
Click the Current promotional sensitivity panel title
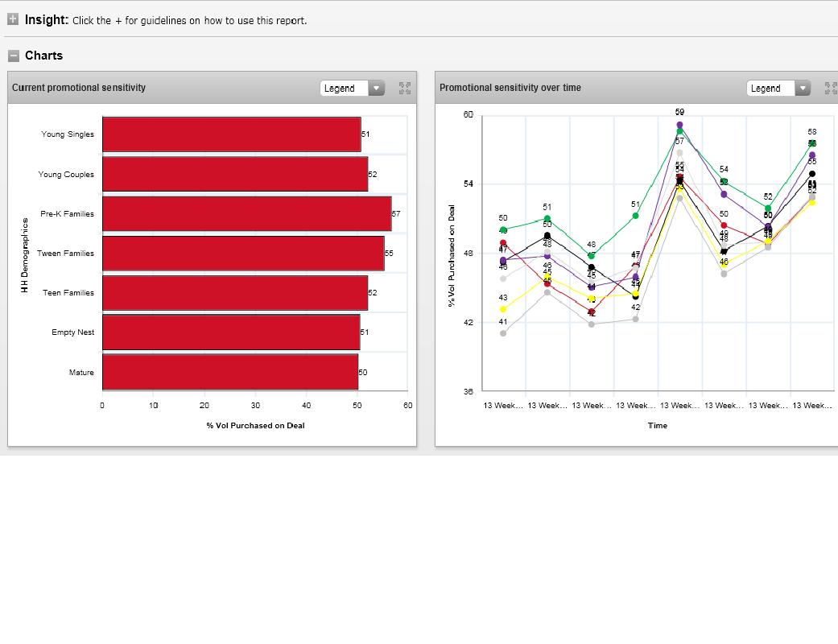pos(79,88)
